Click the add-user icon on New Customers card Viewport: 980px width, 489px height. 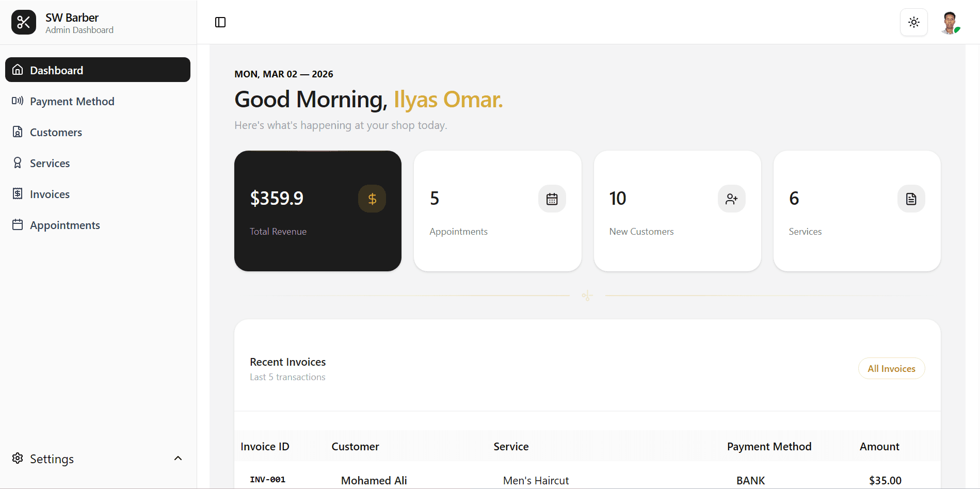[732, 199]
